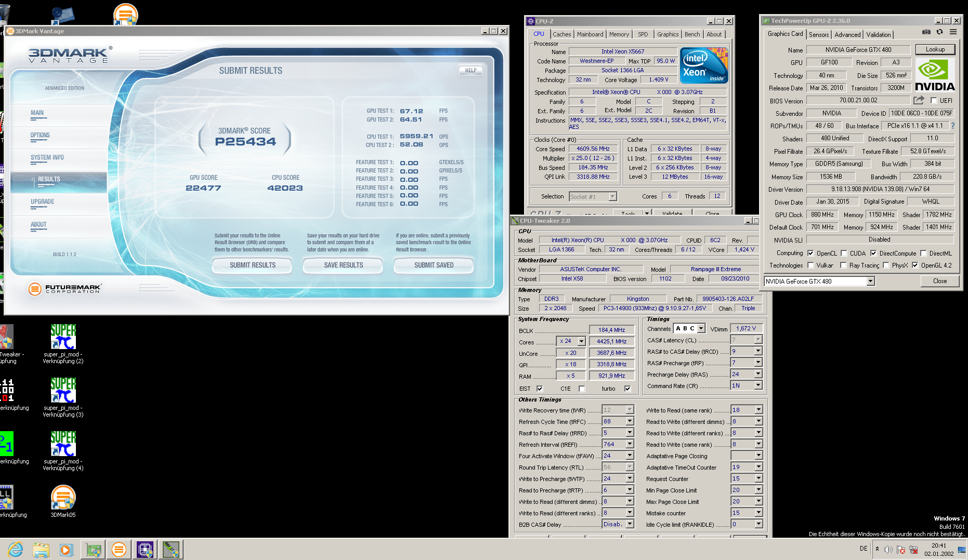Click the Futuremark Corporation logo
This screenshot has height=560, width=968.
64,289
